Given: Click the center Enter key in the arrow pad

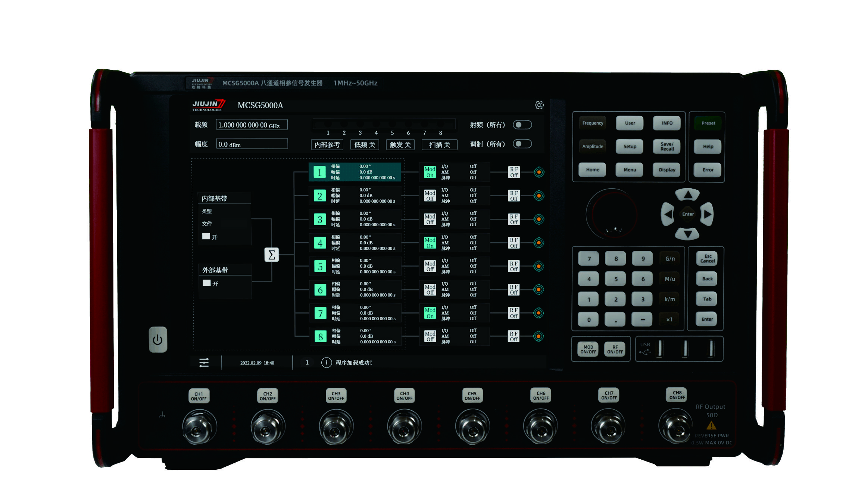Looking at the screenshot, I should [x=688, y=214].
